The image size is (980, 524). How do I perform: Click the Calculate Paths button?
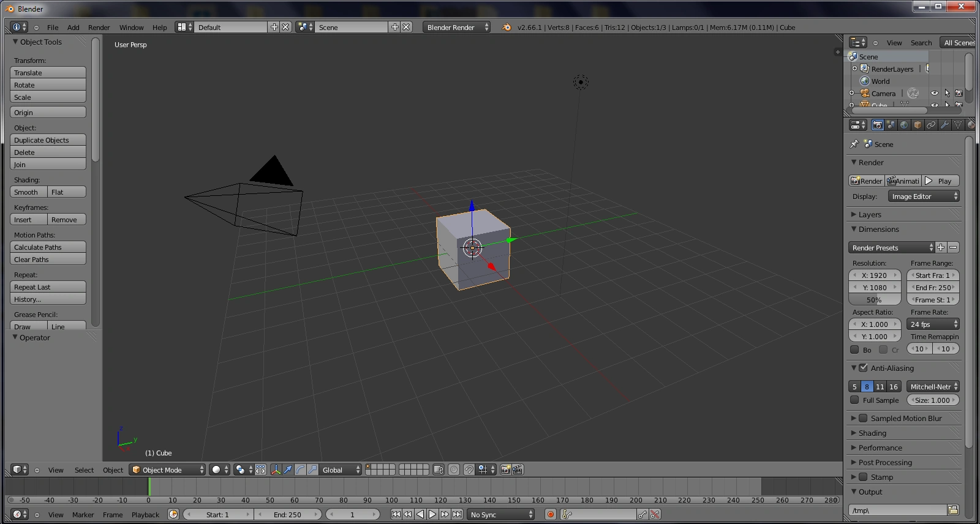48,247
